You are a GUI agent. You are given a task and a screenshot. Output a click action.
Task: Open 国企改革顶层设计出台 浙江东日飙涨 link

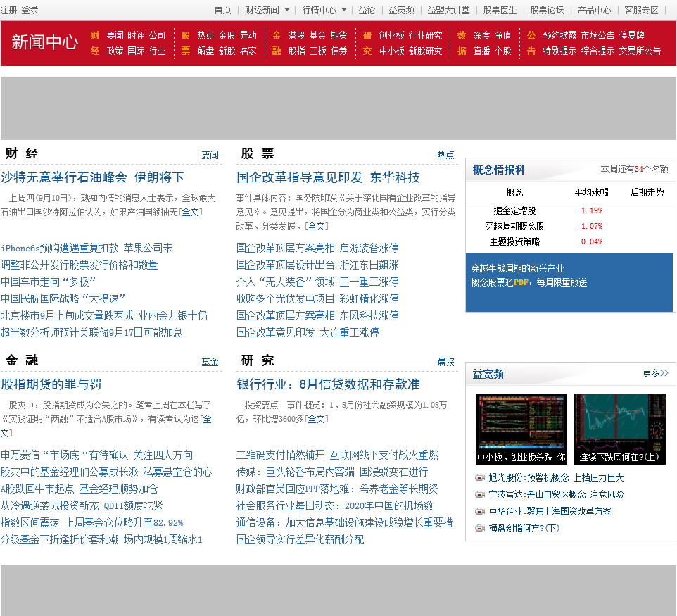(317, 265)
